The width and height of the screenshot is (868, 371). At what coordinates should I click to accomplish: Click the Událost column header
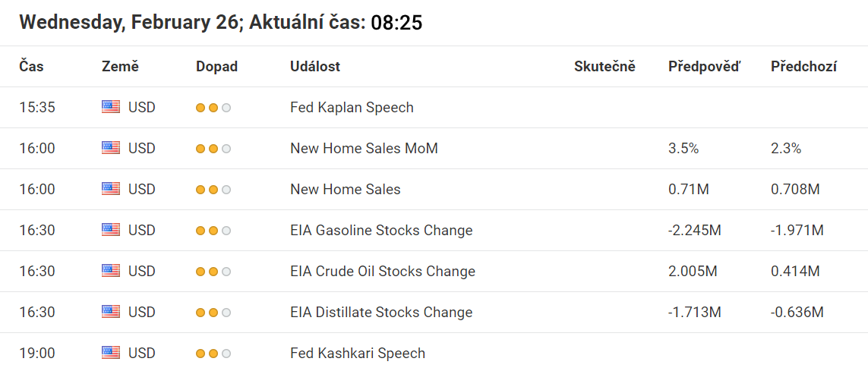click(315, 66)
